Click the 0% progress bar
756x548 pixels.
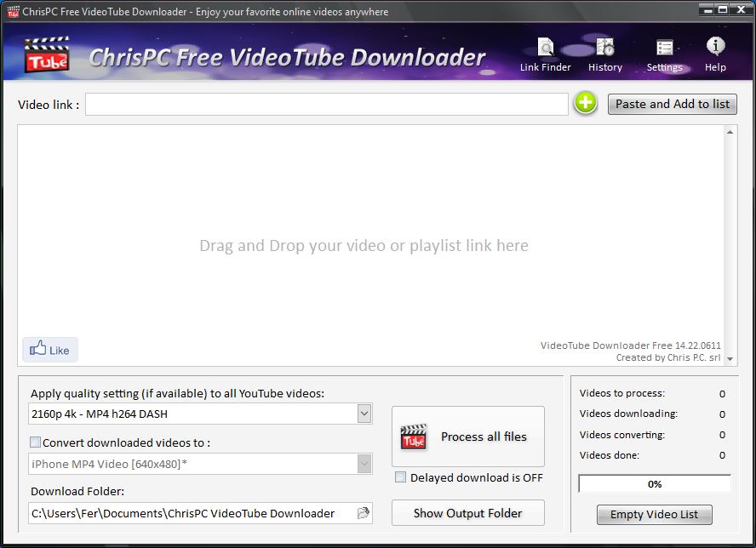tap(655, 483)
